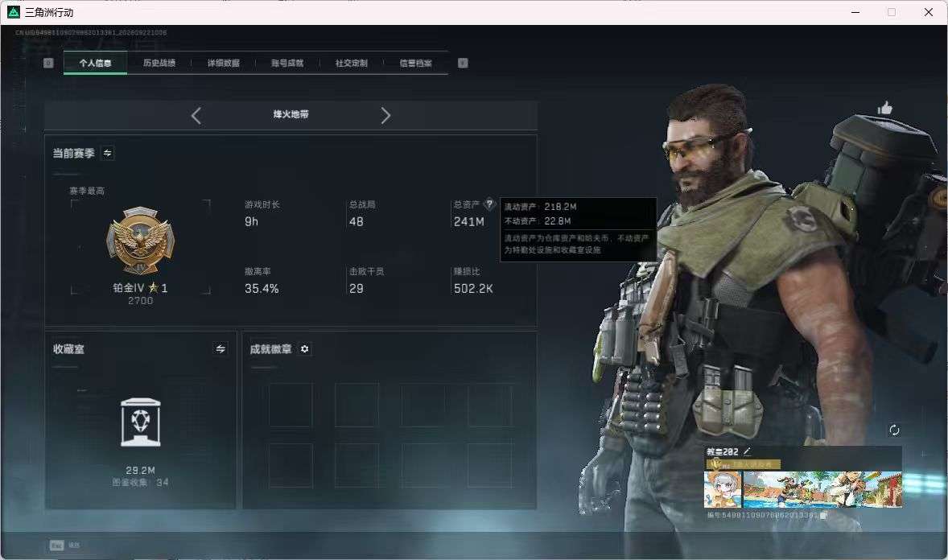The width and height of the screenshot is (948, 560).
Task: Toggle the swap icon beside 当前赛季
Action: (107, 153)
